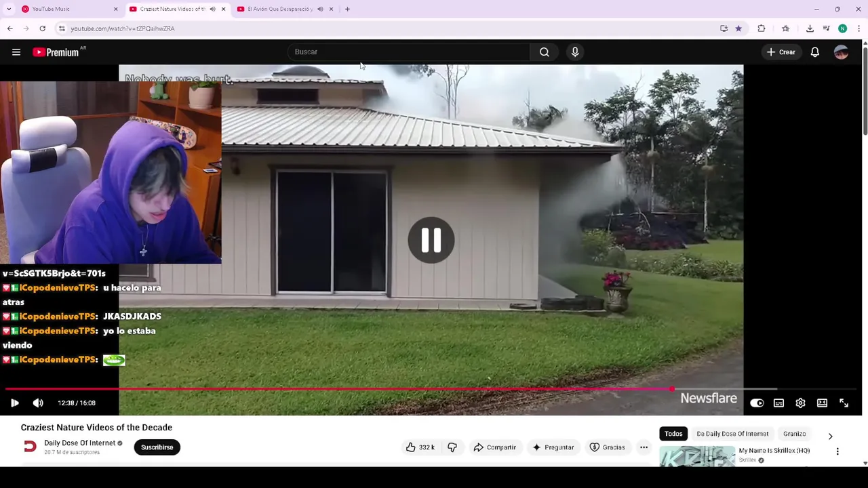This screenshot has height=488, width=868.
Task: Mute the El Avión tab audio
Action: point(320,9)
